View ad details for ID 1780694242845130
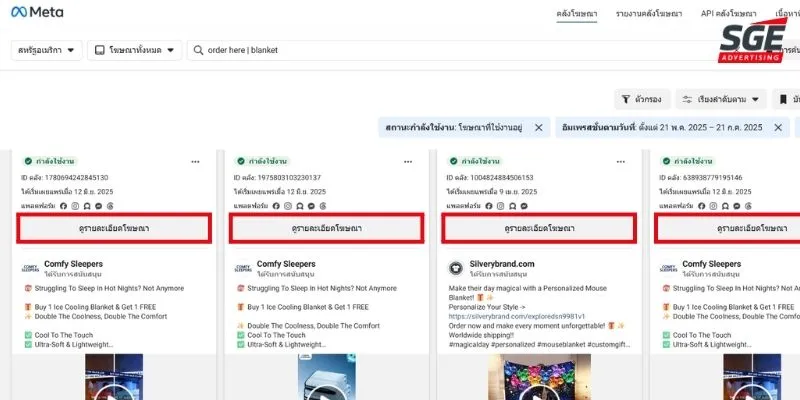 coord(114,228)
